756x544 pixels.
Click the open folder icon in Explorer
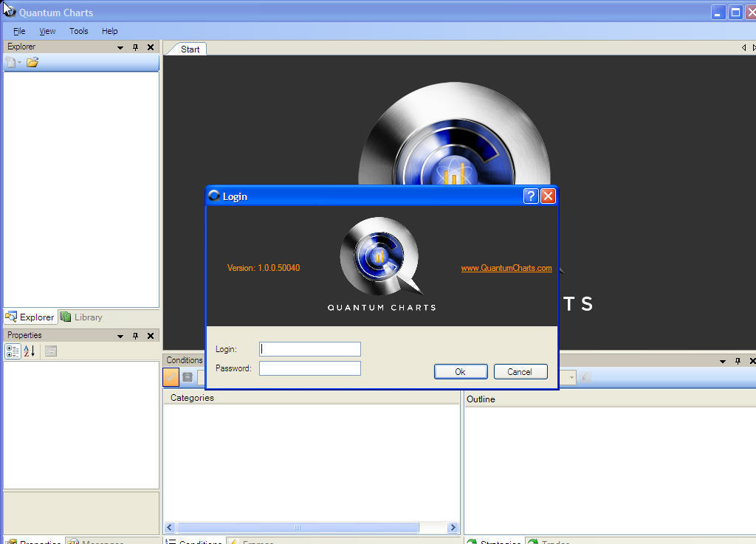(32, 62)
